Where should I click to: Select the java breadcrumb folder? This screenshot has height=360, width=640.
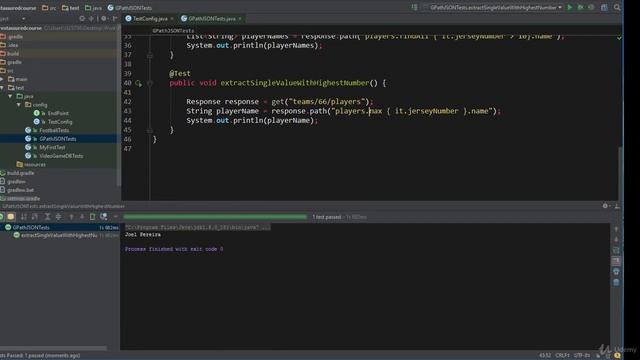[x=93, y=8]
